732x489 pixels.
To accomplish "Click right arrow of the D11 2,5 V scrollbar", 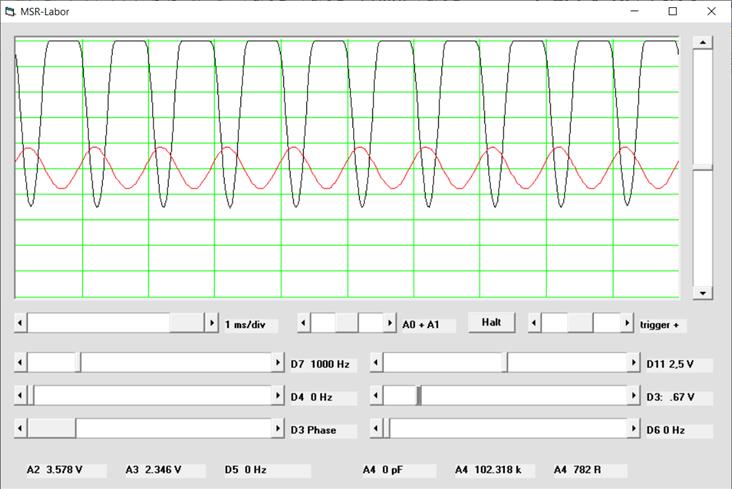I will pyautogui.click(x=633, y=362).
